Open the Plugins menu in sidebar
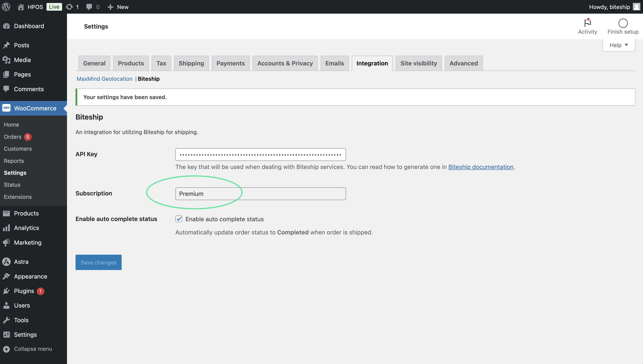Screen dimensions: 643x364 point(24,291)
